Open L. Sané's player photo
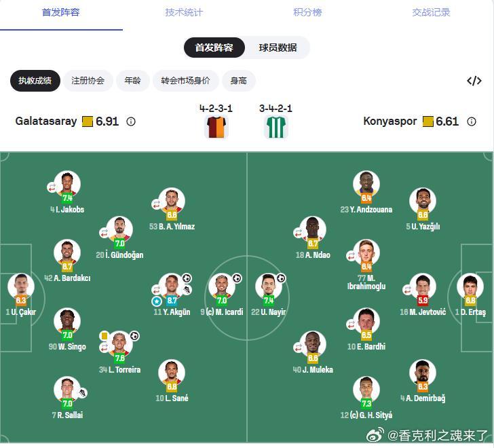The image size is (494, 448). click(x=172, y=373)
